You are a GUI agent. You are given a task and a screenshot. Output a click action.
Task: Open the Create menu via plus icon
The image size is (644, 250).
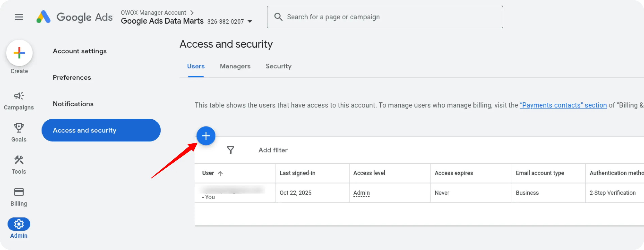point(19,53)
